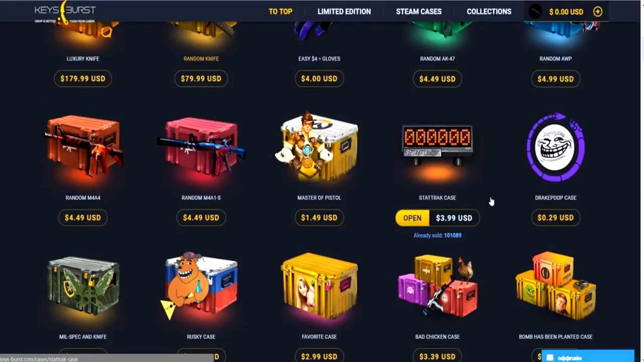Add funds with the plus icon
Viewport: 644px width, 362px height.
coord(598,12)
